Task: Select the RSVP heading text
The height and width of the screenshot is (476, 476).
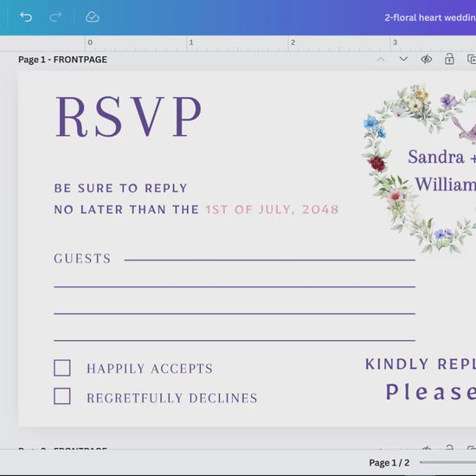Action: [x=128, y=116]
